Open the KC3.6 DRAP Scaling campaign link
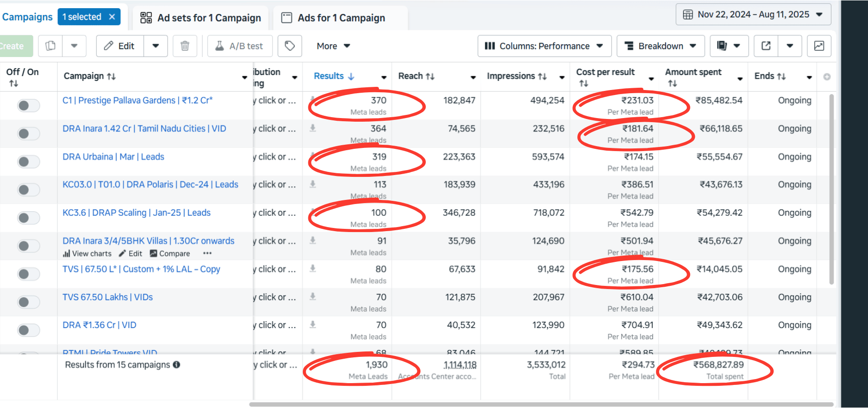This screenshot has height=408, width=868. [137, 213]
